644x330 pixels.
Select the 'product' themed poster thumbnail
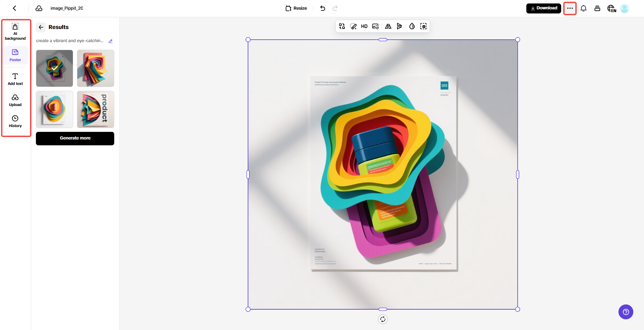point(95,109)
